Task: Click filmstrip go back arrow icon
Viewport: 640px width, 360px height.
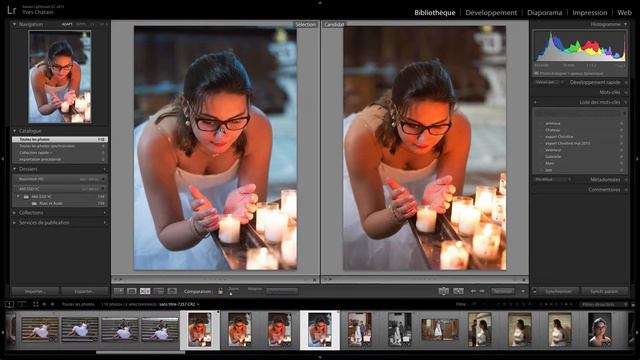Action: coord(44,304)
